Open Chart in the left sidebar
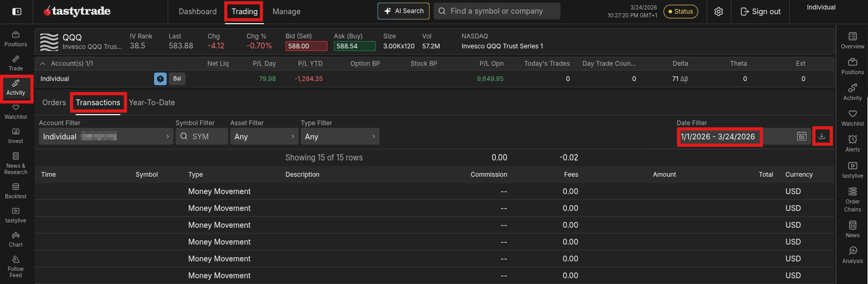 click(x=16, y=239)
